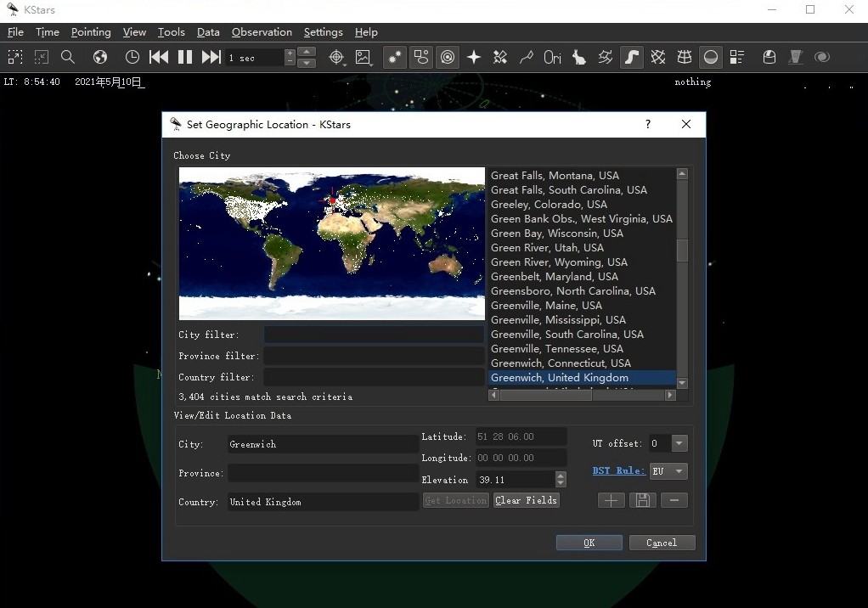Pause the simulation clock

tap(185, 57)
